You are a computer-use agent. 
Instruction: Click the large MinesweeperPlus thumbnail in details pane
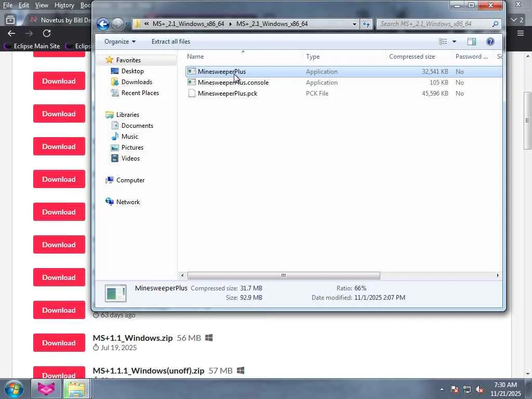tap(116, 293)
